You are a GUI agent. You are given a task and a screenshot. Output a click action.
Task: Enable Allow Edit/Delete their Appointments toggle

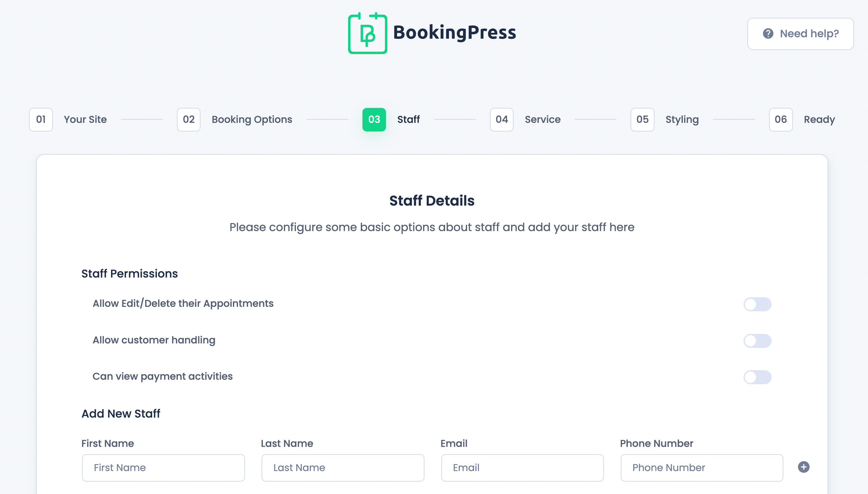pyautogui.click(x=757, y=304)
